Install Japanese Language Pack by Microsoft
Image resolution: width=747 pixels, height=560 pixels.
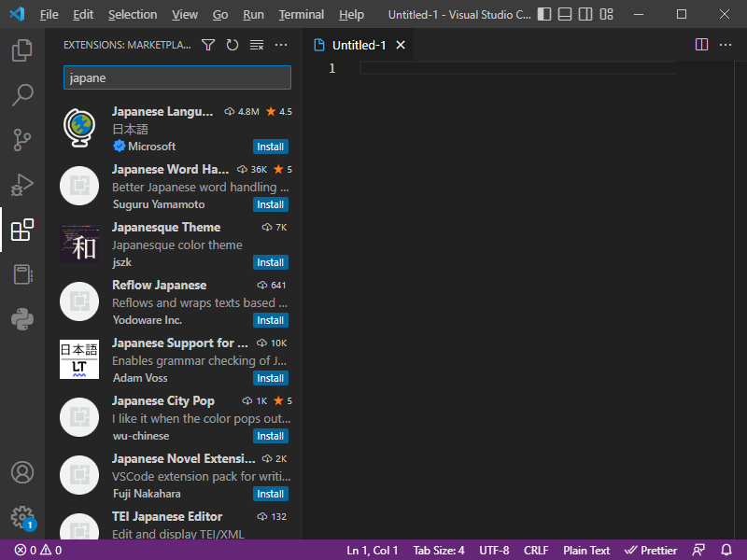point(270,147)
